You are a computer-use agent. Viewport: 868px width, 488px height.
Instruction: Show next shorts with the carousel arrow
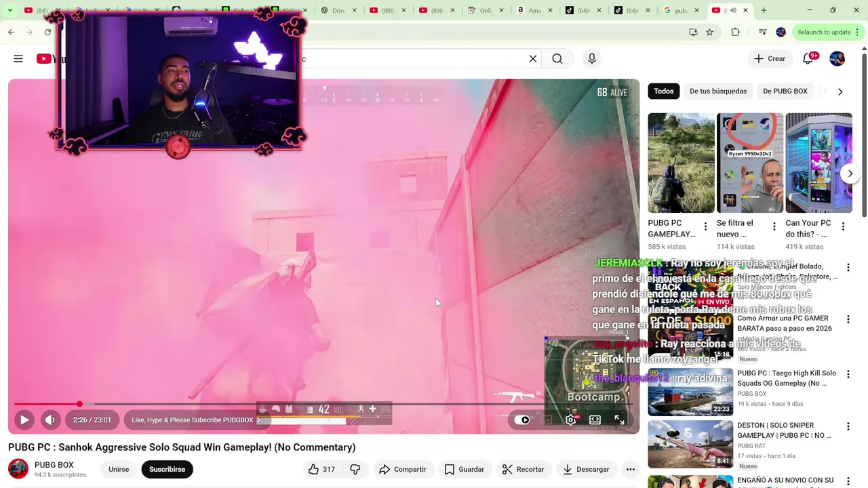(850, 174)
